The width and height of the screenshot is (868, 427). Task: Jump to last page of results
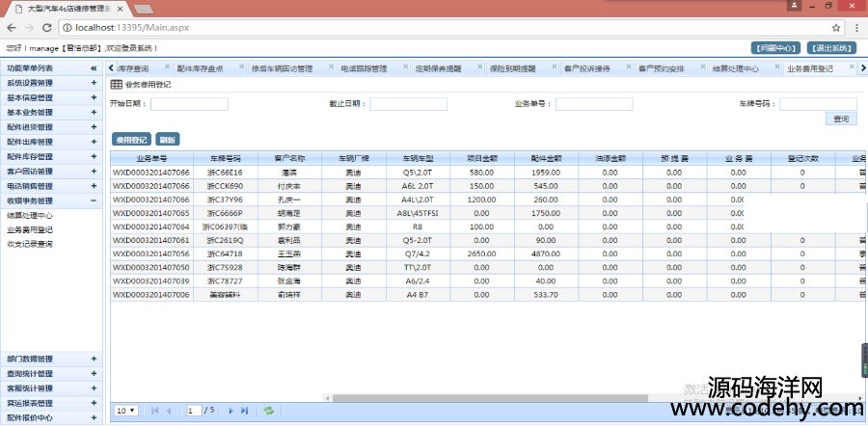click(245, 411)
